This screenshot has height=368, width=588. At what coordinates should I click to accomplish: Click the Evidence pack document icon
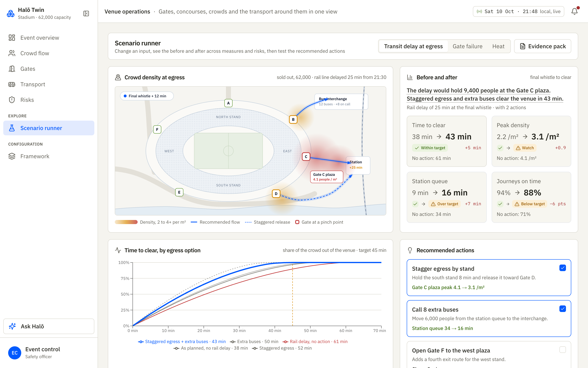click(522, 46)
